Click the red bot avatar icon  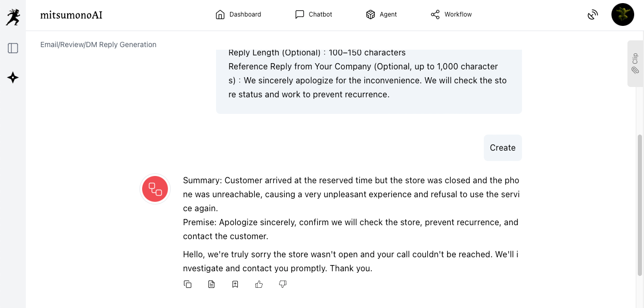(x=155, y=189)
